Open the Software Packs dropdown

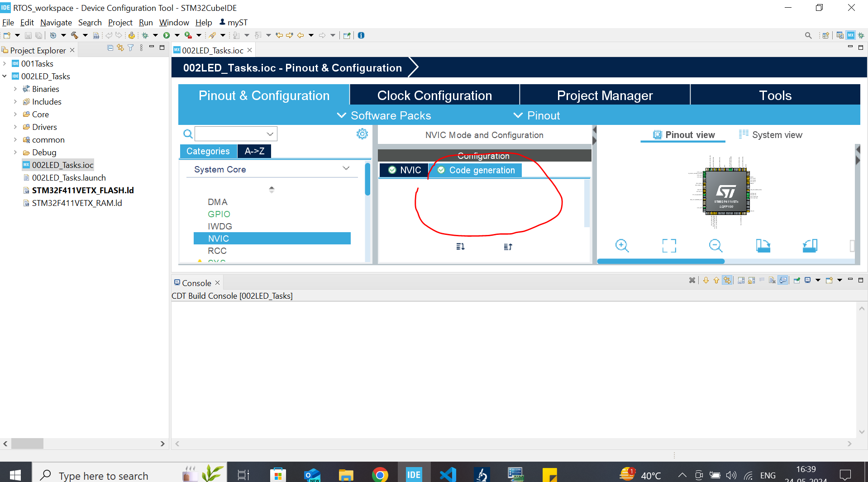click(384, 115)
